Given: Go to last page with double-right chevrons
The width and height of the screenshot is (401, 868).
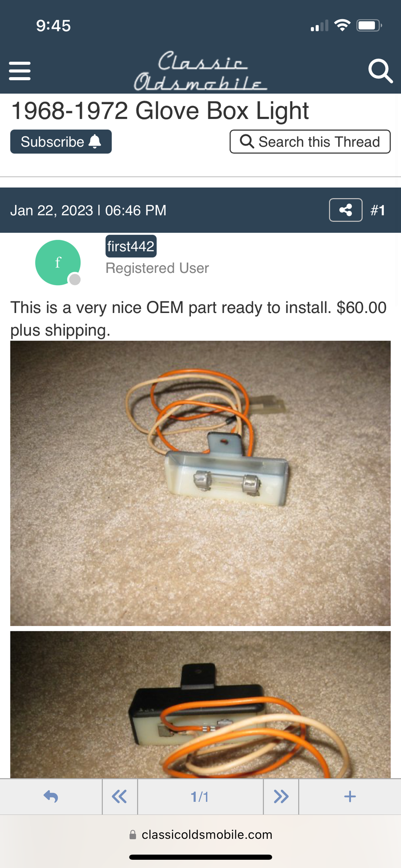Looking at the screenshot, I should (x=281, y=797).
